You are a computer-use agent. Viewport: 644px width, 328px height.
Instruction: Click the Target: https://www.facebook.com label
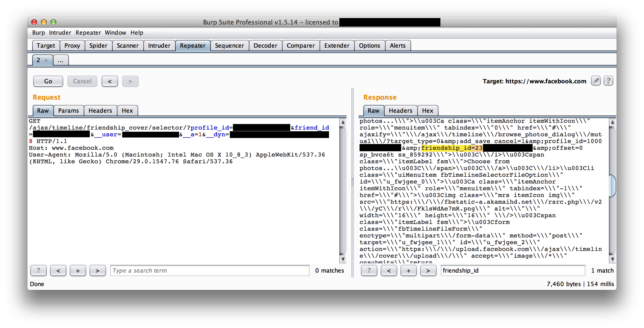pyautogui.click(x=534, y=81)
